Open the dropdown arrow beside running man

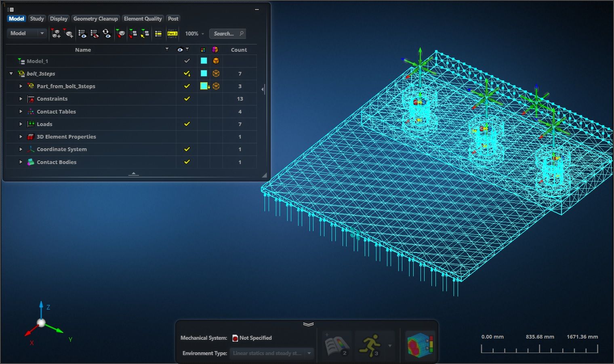coord(390,346)
